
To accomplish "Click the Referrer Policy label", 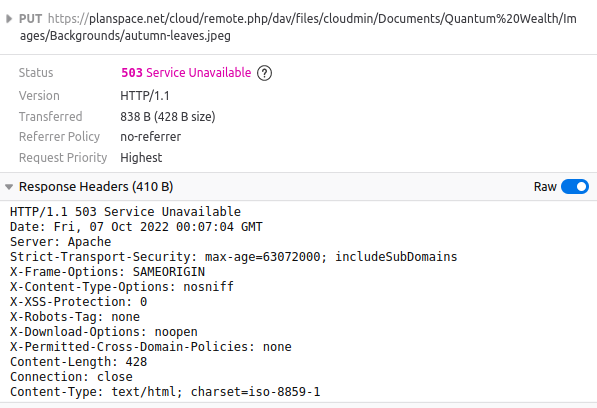I will coord(59,137).
